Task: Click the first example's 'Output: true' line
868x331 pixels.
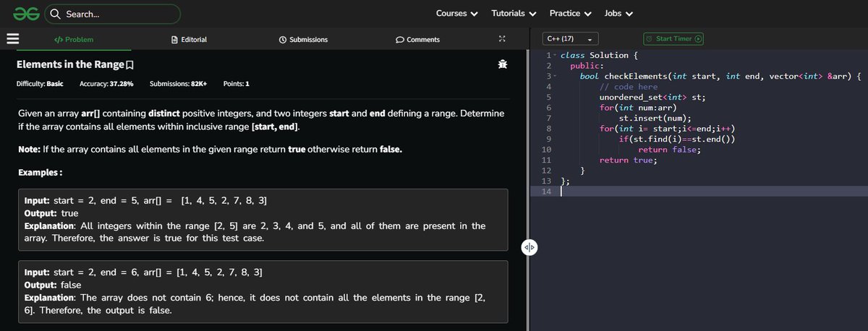Action: coord(51,213)
